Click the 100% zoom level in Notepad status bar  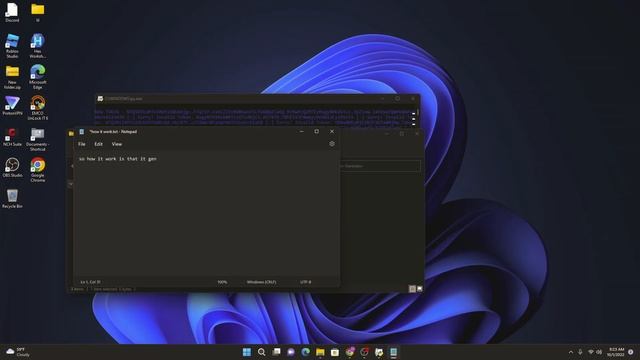point(222,282)
